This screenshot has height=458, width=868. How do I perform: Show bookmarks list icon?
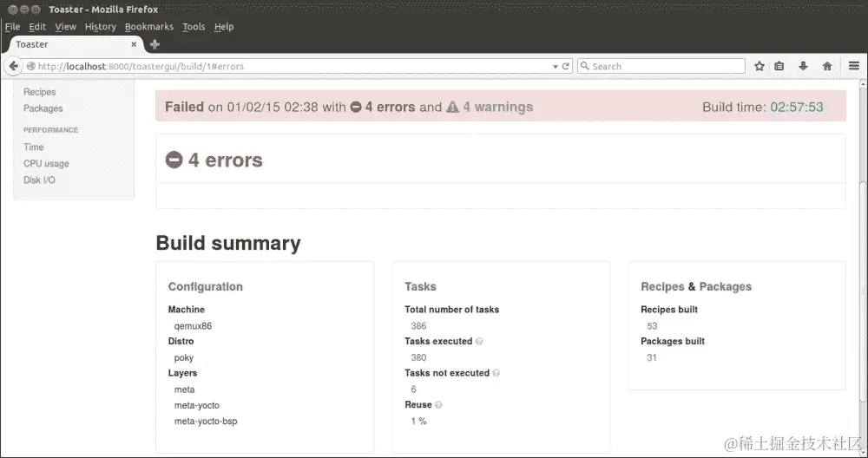click(x=779, y=67)
